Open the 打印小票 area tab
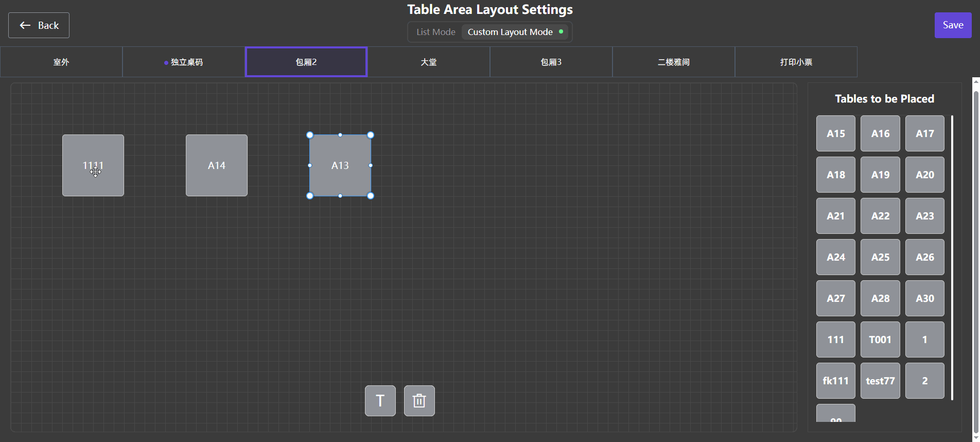This screenshot has width=980, height=442. [x=796, y=62]
